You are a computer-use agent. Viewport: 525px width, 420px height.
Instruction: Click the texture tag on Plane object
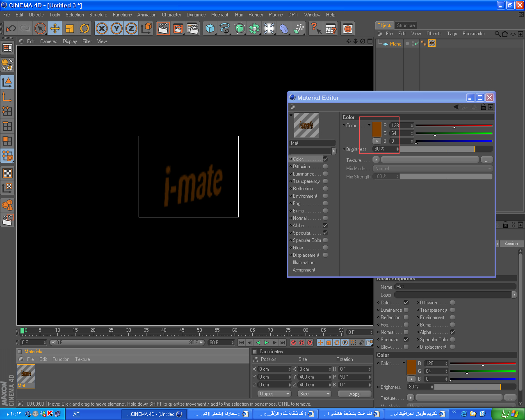[432, 43]
